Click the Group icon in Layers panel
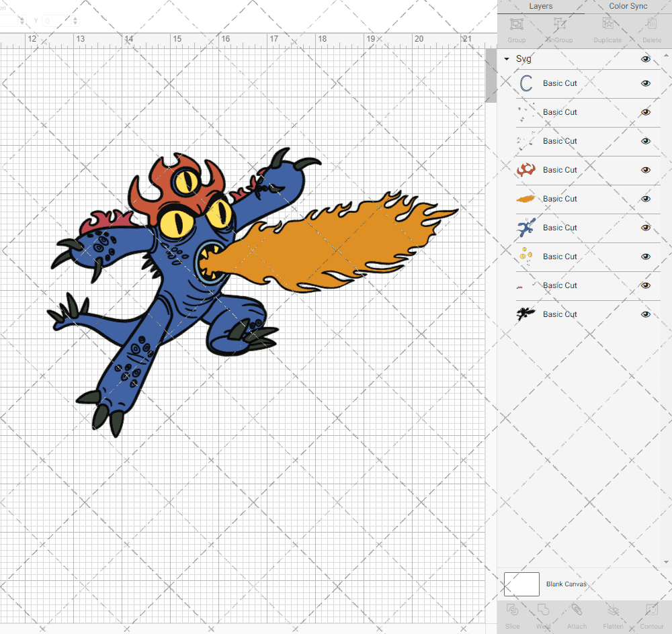The width and height of the screenshot is (672, 634). click(x=516, y=24)
